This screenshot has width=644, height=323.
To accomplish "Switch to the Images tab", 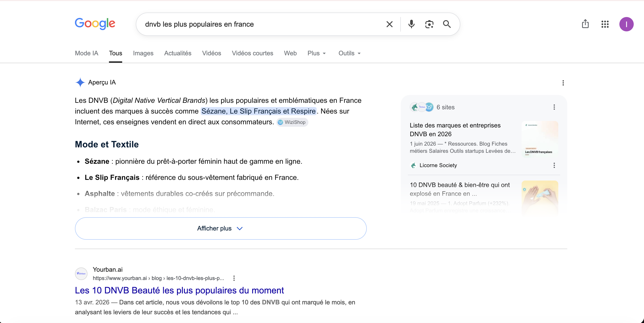I will tap(143, 53).
